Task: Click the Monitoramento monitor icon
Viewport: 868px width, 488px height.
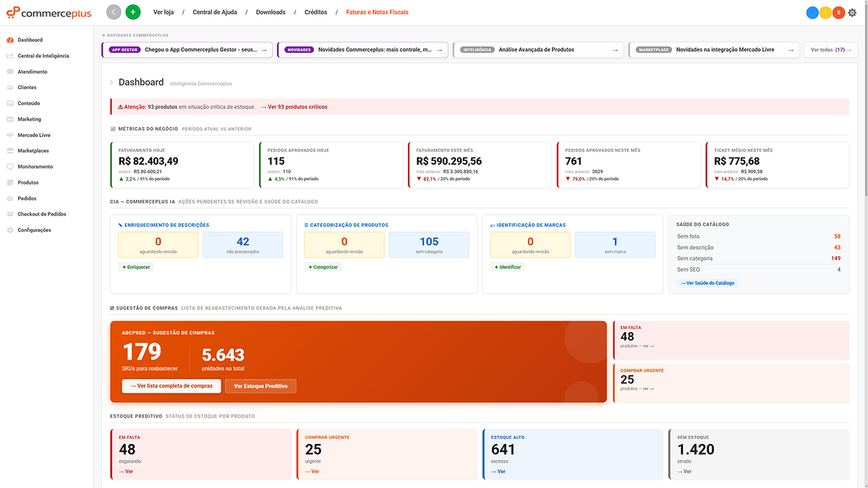Action: (10, 167)
